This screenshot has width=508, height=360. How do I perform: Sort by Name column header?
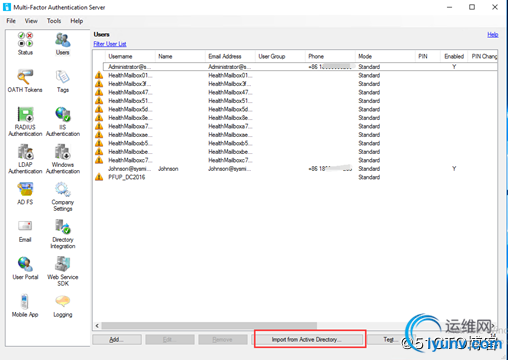[180, 56]
